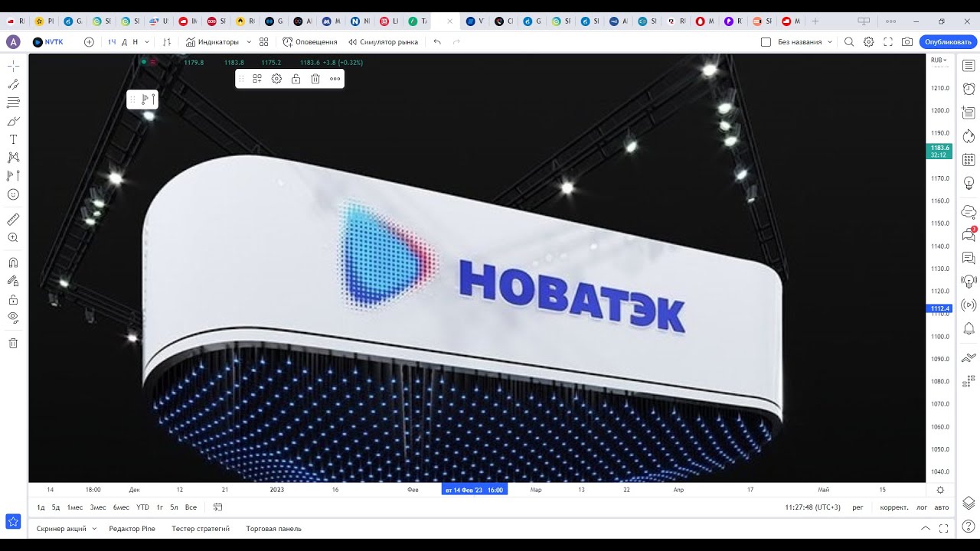Screen dimensions: 980x551
Task: Open the alerts clock panel
Action: [x=969, y=90]
